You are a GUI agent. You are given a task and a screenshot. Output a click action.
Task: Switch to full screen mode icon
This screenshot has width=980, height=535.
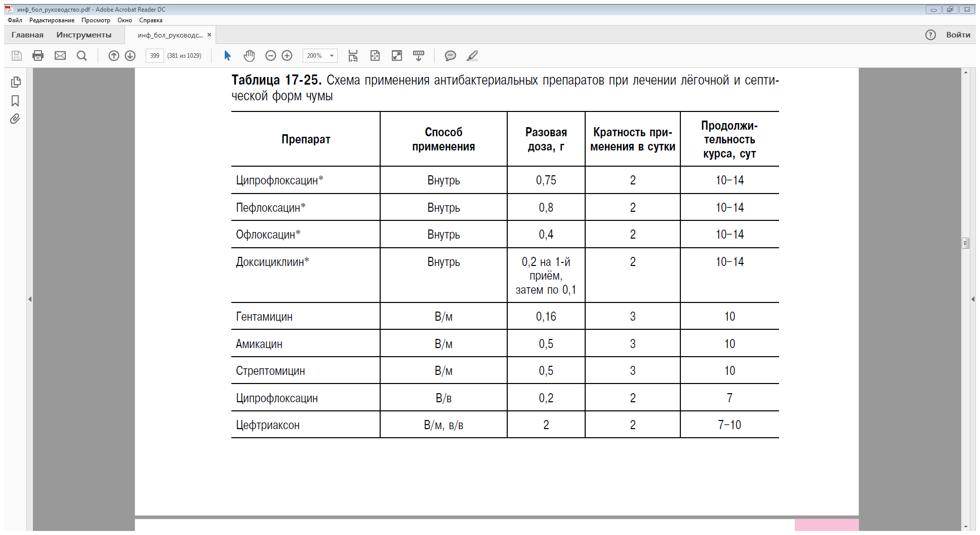click(x=397, y=56)
